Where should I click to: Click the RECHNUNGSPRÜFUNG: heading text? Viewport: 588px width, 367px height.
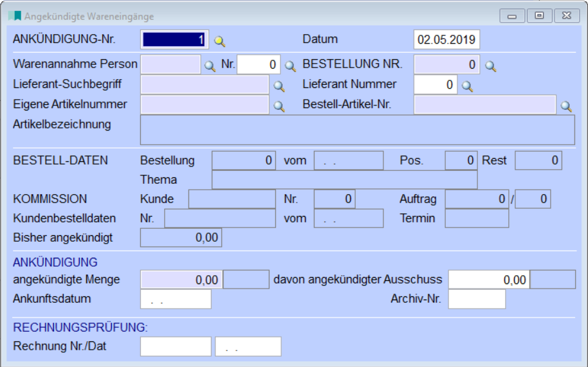(x=80, y=327)
